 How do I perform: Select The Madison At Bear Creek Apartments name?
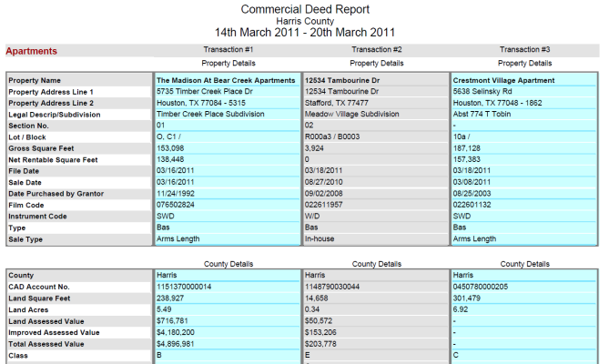coord(226,81)
